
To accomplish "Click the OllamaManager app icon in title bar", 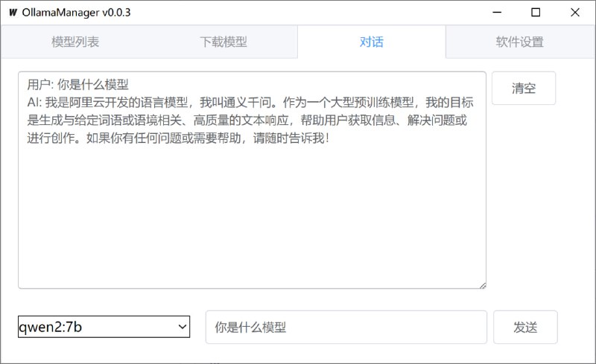I will 13,13.
